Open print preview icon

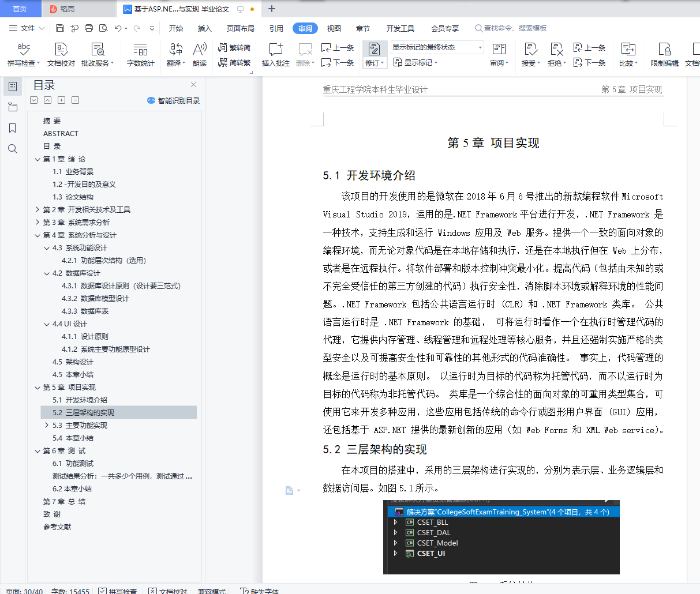(x=103, y=28)
